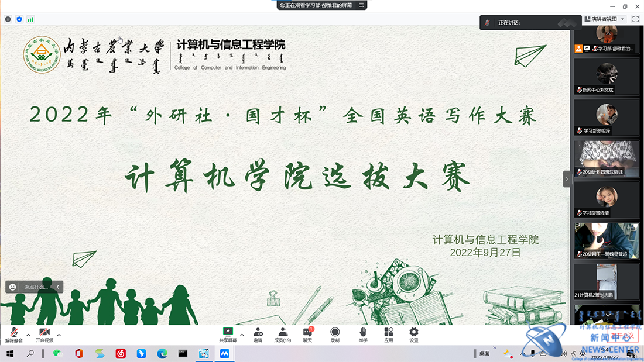Viewport: 644px width, 362px height.
Task: Unmute the microphone (解除静音)
Action: (x=13, y=335)
